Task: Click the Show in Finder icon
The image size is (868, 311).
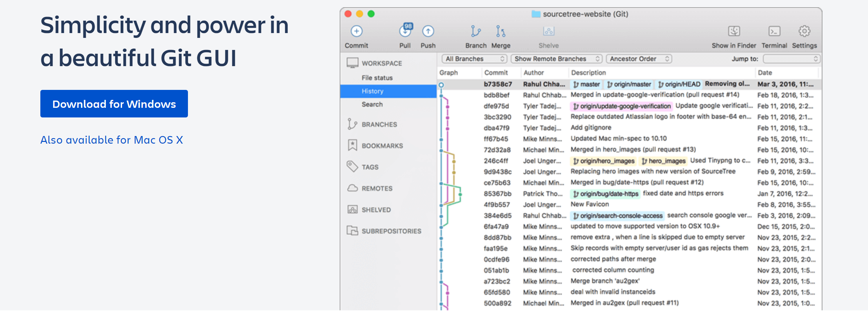Action: coord(734,31)
